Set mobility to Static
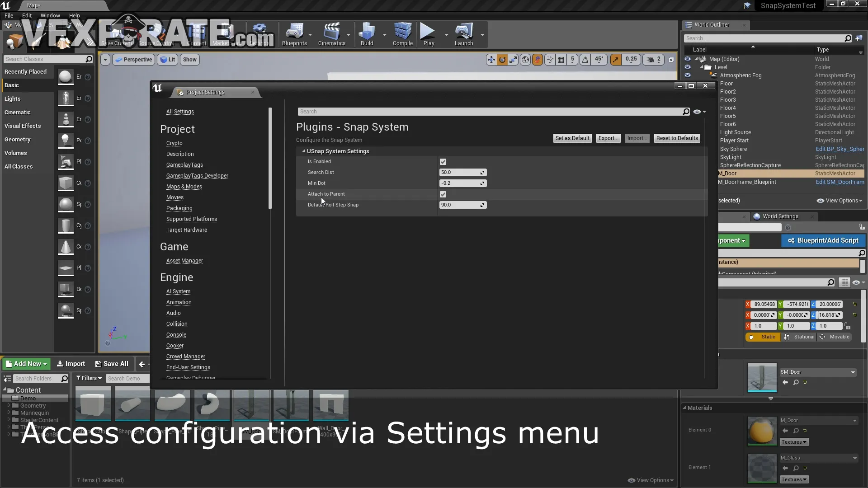Screen dimensions: 868x488 (763, 337)
